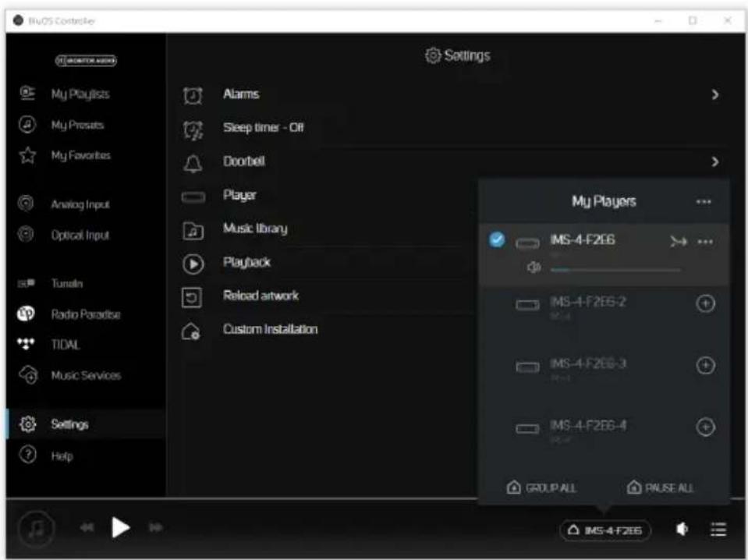Click Reload artwork text
This screenshot has height=560, width=748.
coord(261,296)
